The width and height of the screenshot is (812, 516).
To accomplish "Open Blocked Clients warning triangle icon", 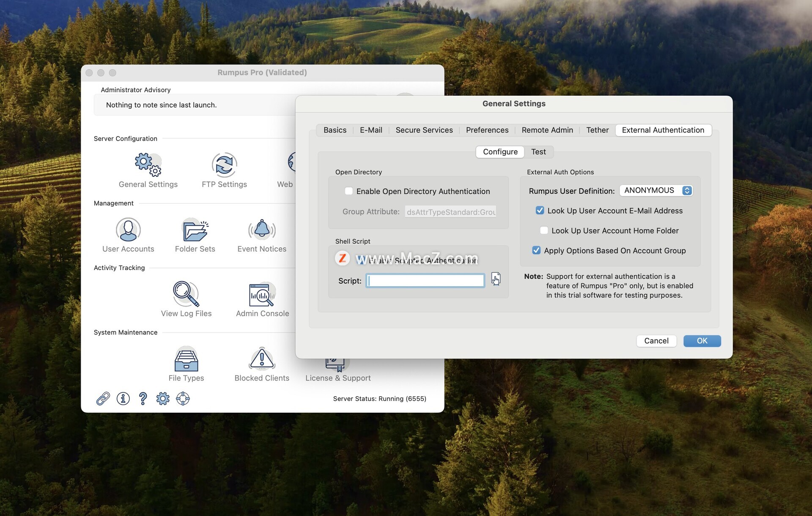I will point(262,359).
